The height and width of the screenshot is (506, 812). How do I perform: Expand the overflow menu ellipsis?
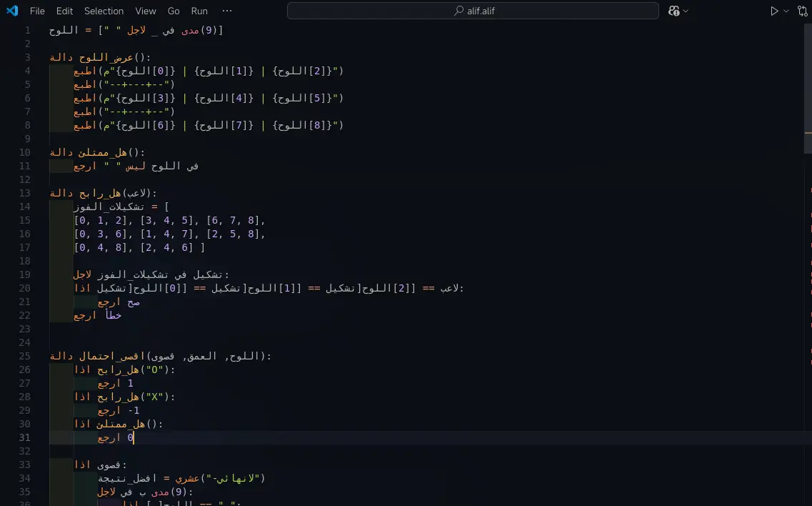[227, 11]
